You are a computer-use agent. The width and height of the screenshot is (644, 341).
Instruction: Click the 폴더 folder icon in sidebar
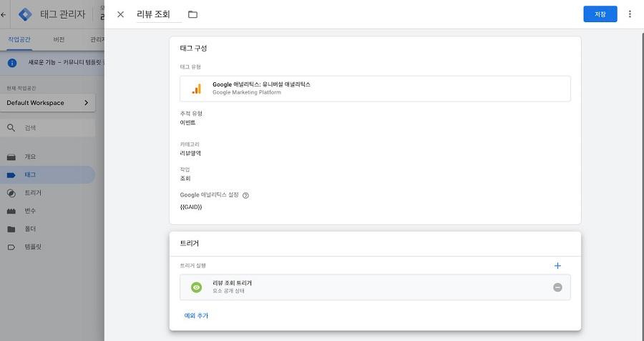tap(11, 229)
